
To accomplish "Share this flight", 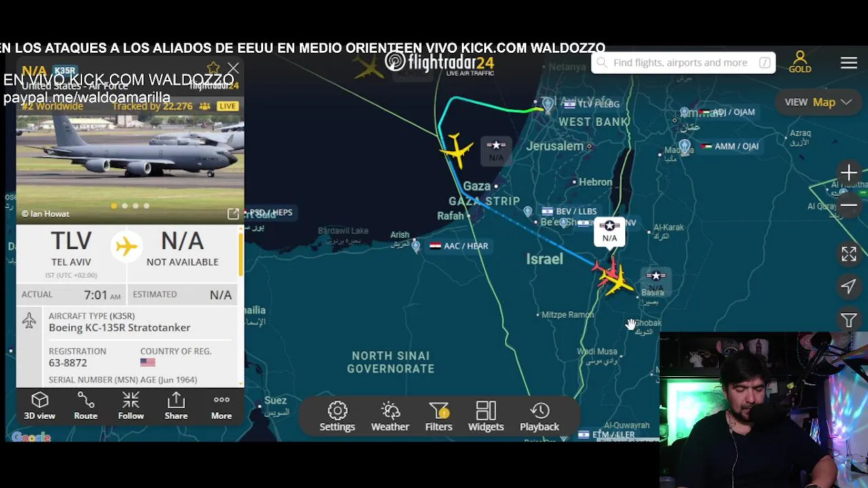I will click(176, 406).
